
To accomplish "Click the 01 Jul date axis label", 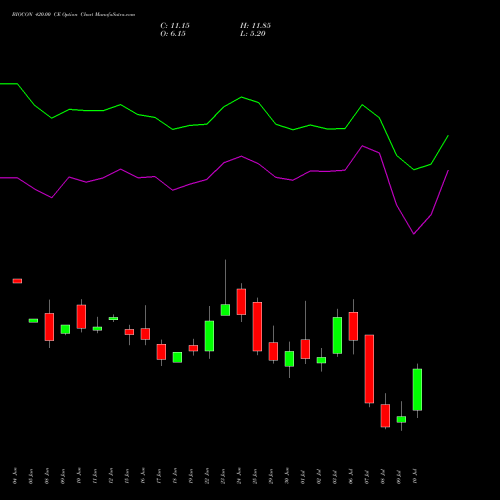I will [303, 476].
